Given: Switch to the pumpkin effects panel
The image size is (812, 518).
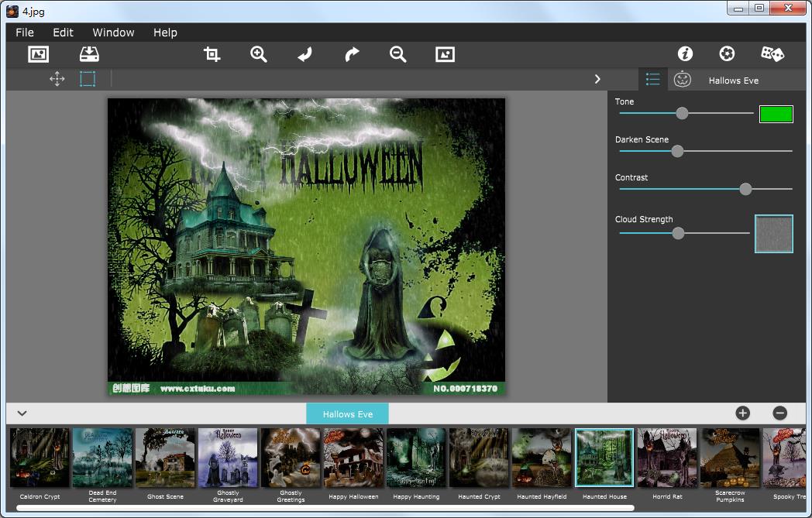Looking at the screenshot, I should coord(682,80).
